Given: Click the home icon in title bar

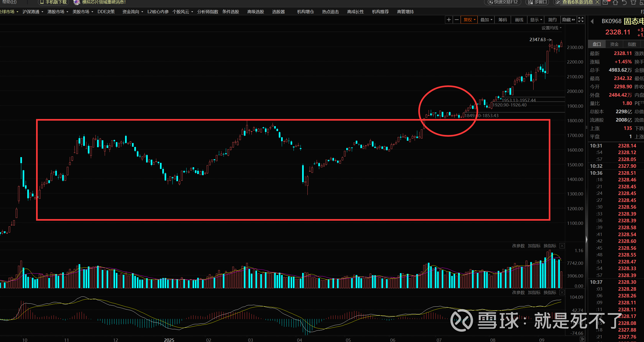Looking at the screenshot, I should coord(615,3).
